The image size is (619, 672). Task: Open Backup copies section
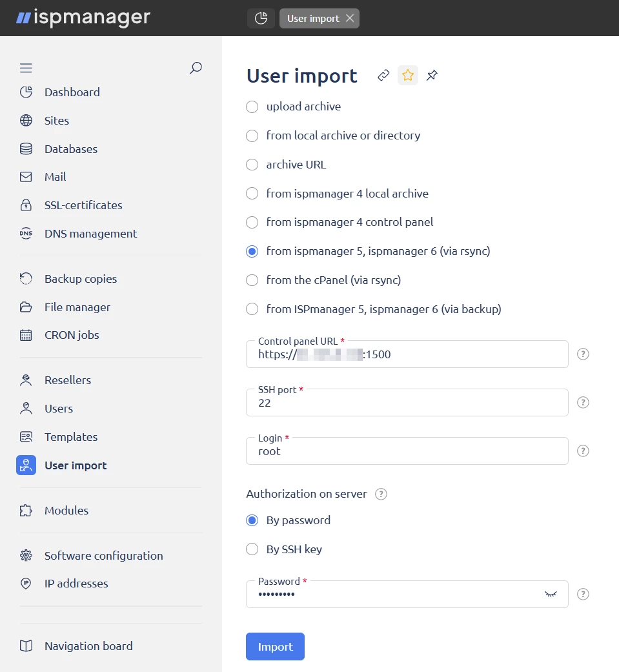(81, 279)
